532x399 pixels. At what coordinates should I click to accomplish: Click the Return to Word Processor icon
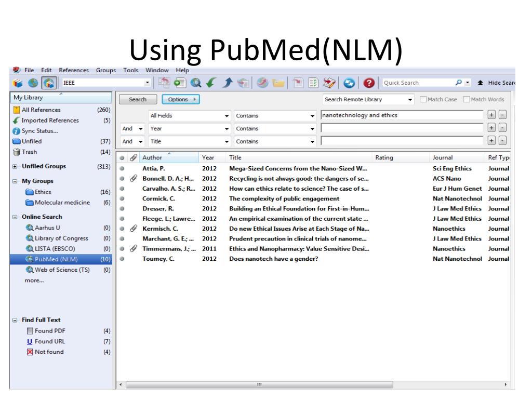pos(329,83)
